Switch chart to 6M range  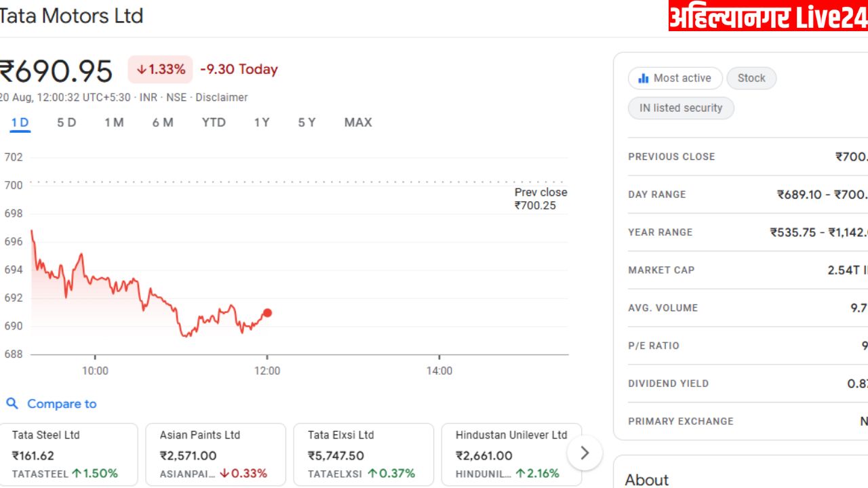click(163, 123)
